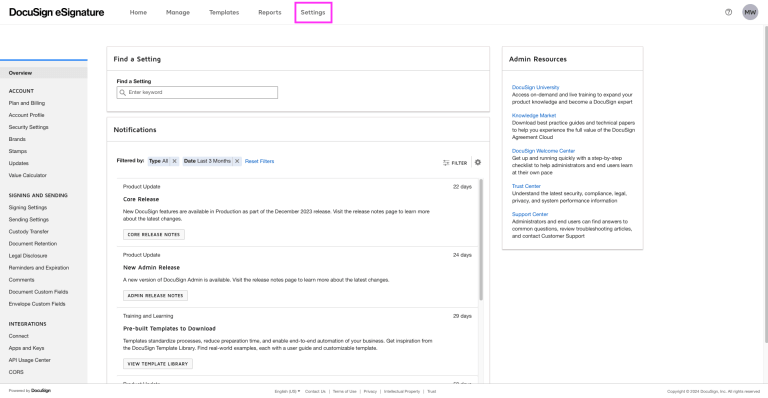Image resolution: width=768 pixels, height=398 pixels.
Task: Open the Knowledge Market link
Action: [534, 116]
